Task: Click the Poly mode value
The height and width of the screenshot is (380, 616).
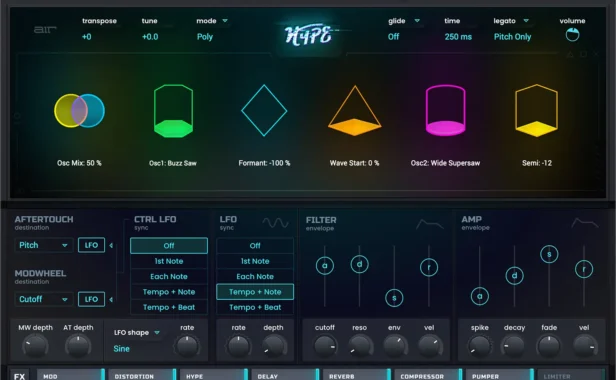Action: pyautogui.click(x=205, y=37)
